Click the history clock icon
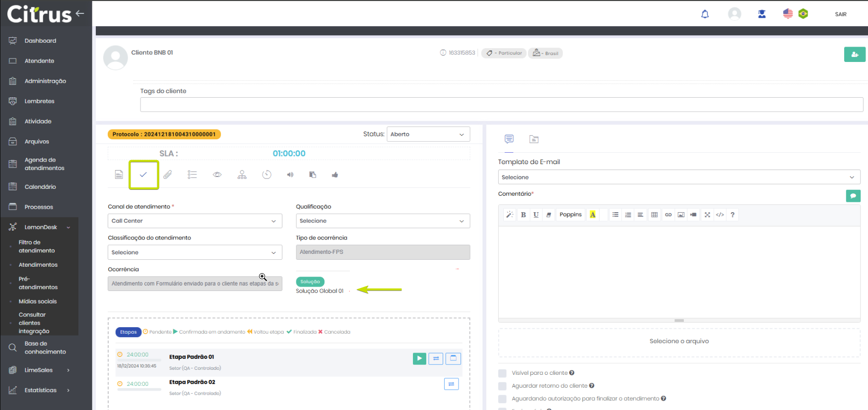868x410 pixels. 267,175
